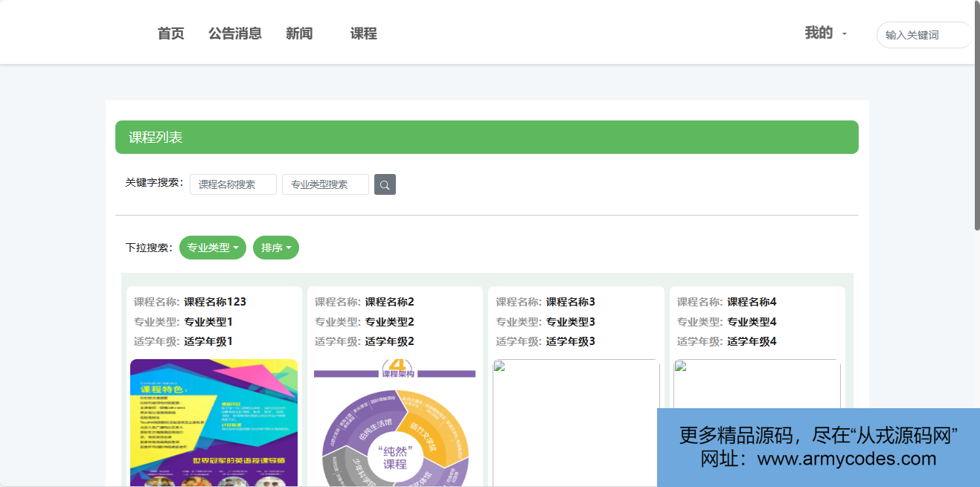Click the magnifier search button
The width and height of the screenshot is (980, 487).
click(x=385, y=184)
